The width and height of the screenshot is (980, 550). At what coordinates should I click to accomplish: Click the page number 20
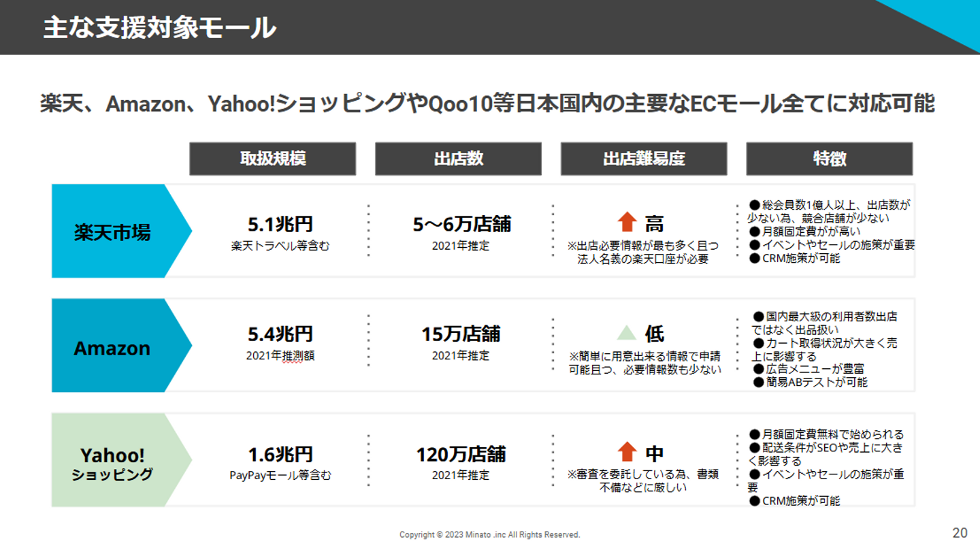point(960,533)
